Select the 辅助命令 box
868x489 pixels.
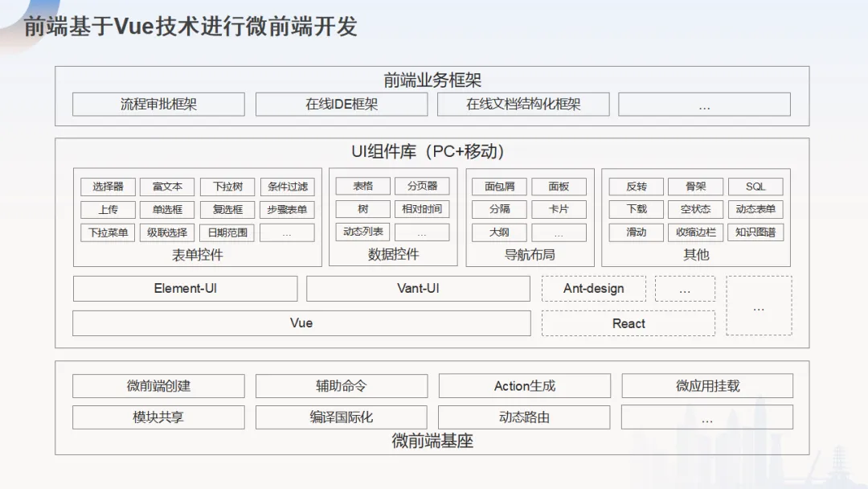pyautogui.click(x=342, y=386)
